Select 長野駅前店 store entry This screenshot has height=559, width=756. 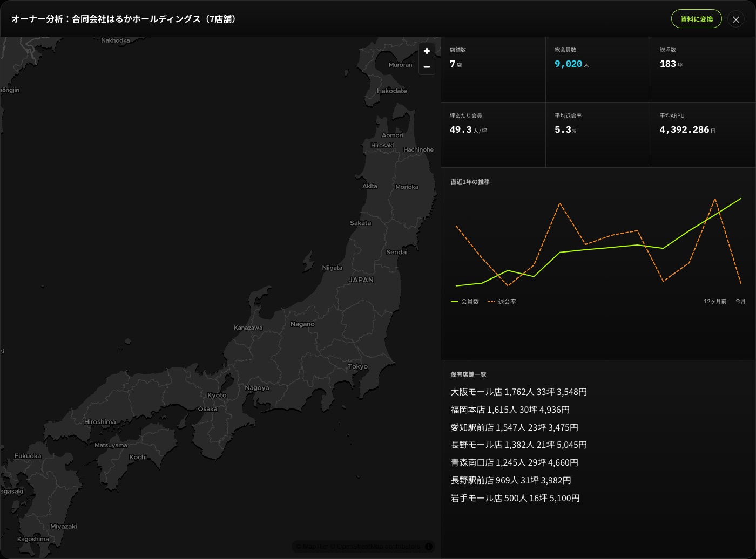(x=511, y=480)
